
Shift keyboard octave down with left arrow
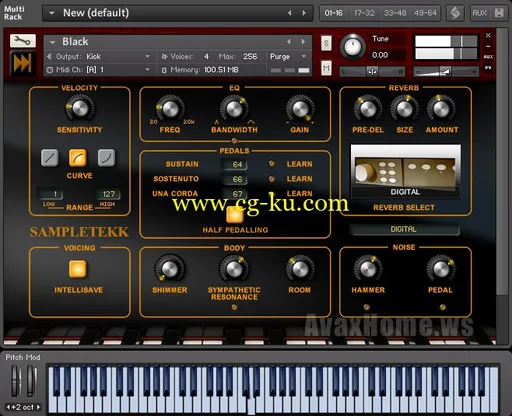coord(8,407)
